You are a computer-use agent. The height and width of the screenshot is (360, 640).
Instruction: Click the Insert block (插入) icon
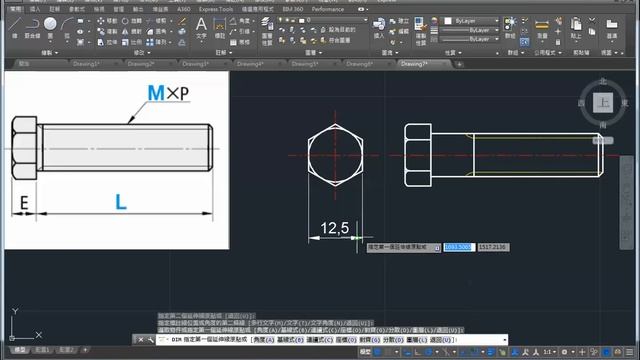[379, 28]
